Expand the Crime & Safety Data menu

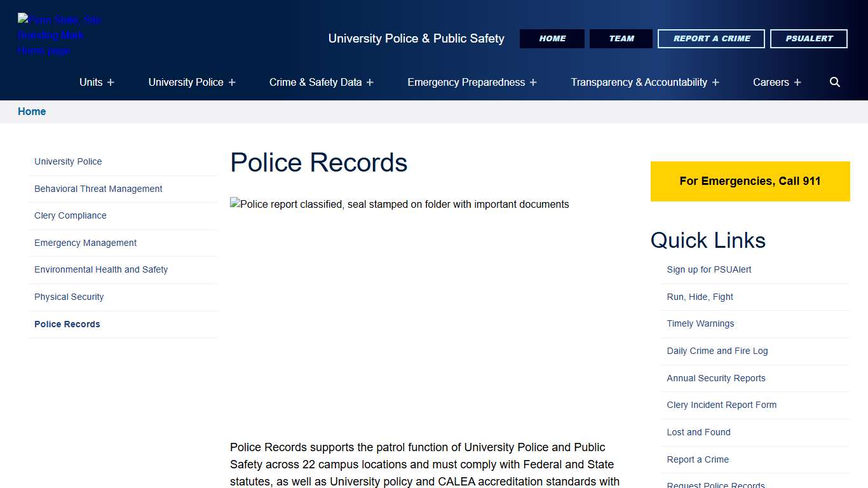[x=321, y=82]
